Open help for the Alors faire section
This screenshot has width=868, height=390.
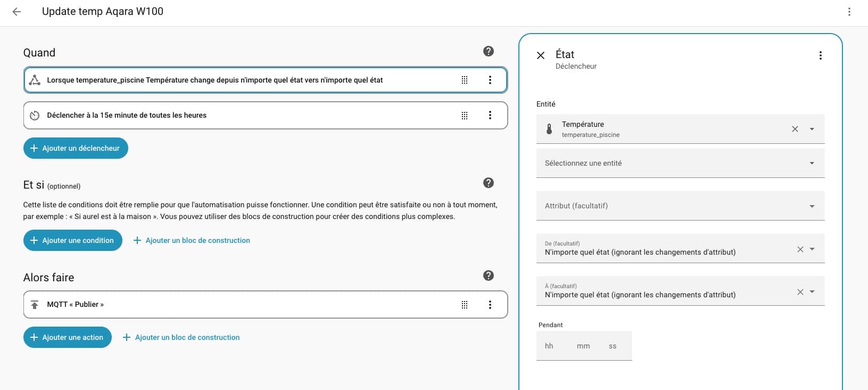(489, 275)
